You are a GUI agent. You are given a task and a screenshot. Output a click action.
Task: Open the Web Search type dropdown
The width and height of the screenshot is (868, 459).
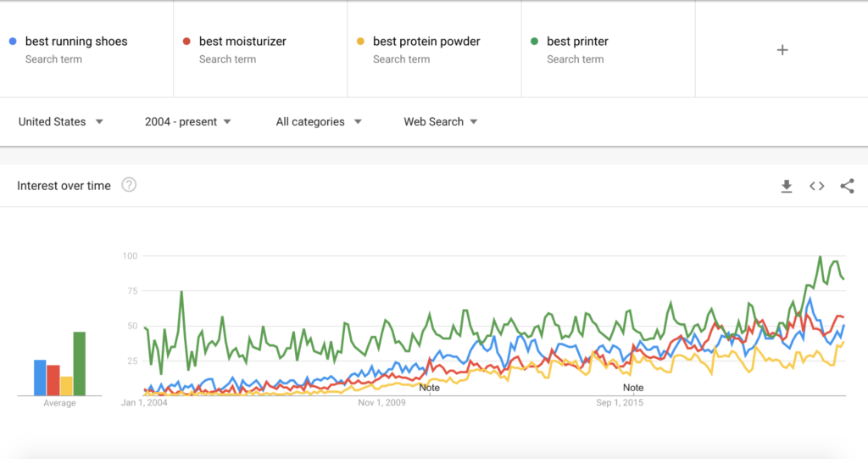(x=441, y=121)
